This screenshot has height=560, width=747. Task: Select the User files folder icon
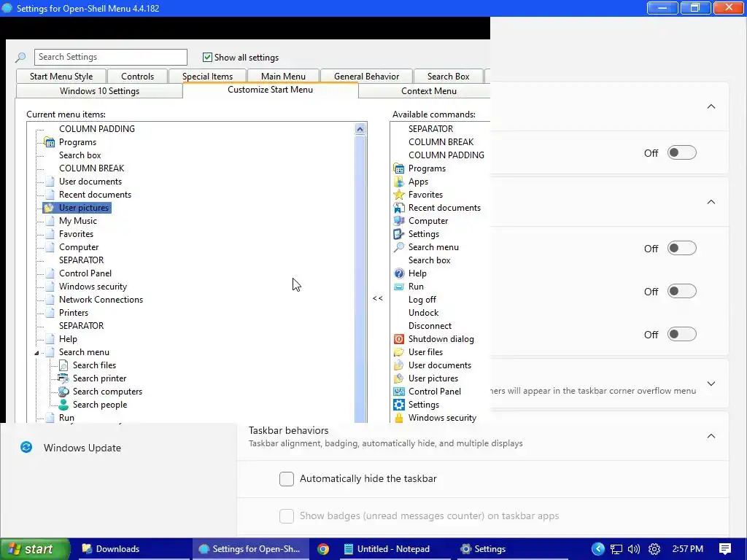(x=399, y=352)
